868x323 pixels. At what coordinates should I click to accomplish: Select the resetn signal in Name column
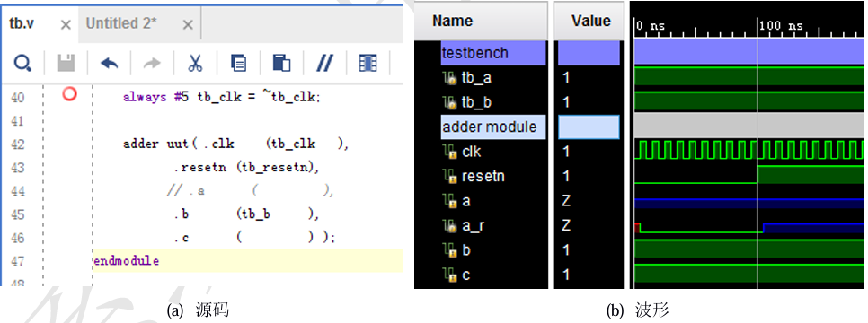click(483, 177)
